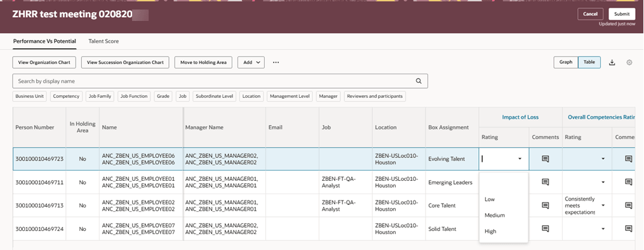Switch to the Talent Score tab
The height and width of the screenshot is (250, 644).
(x=104, y=41)
